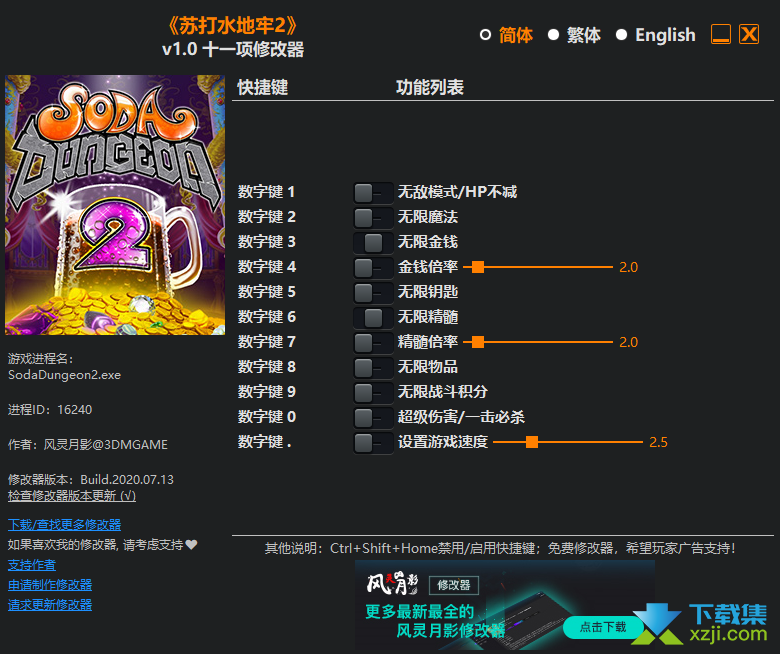Click the 《苏打水地牢2》 title

click(233, 26)
